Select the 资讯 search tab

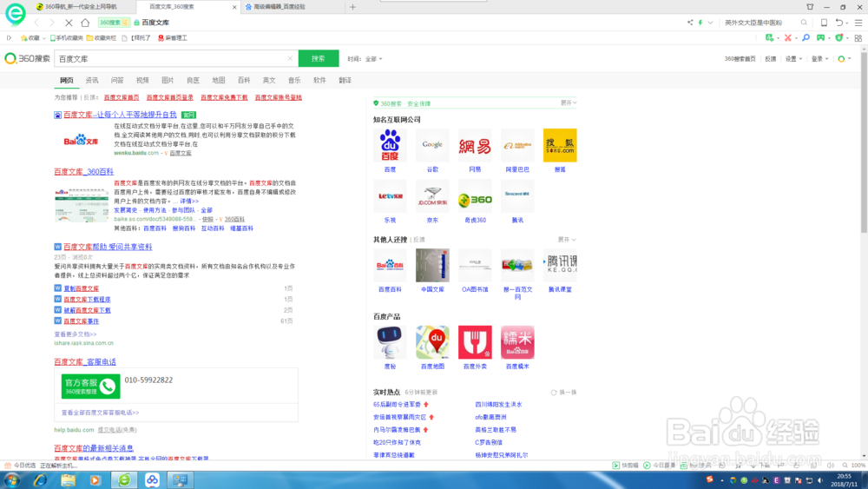click(92, 80)
